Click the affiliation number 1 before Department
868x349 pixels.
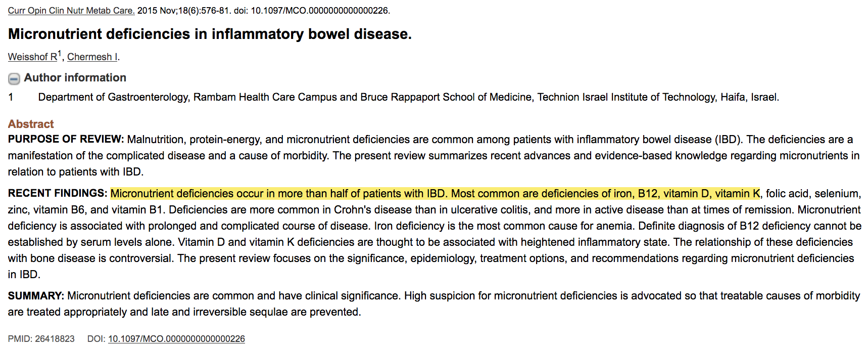(11, 97)
